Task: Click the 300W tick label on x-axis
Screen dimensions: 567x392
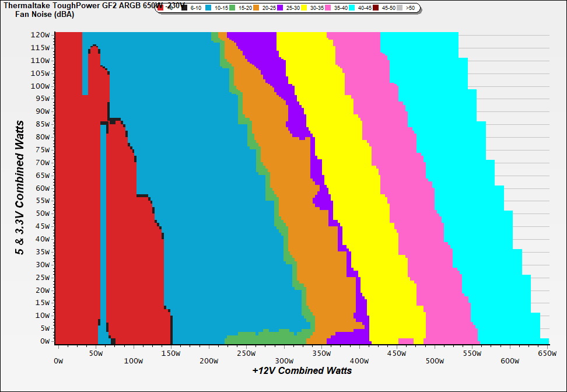Action: coord(284,353)
